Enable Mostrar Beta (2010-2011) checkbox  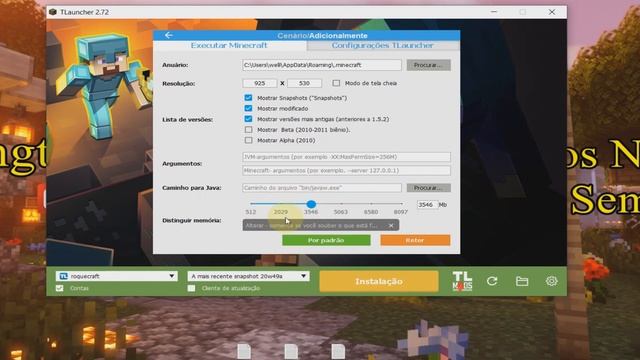click(248, 129)
